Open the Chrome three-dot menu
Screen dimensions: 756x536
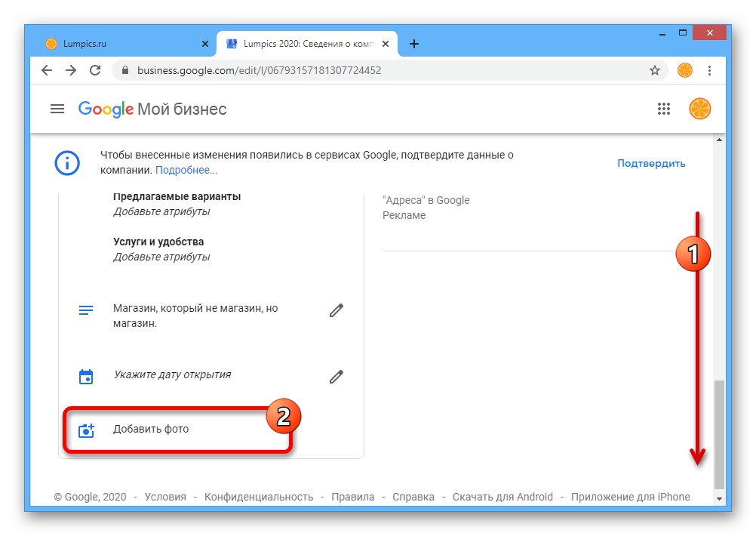(x=709, y=70)
